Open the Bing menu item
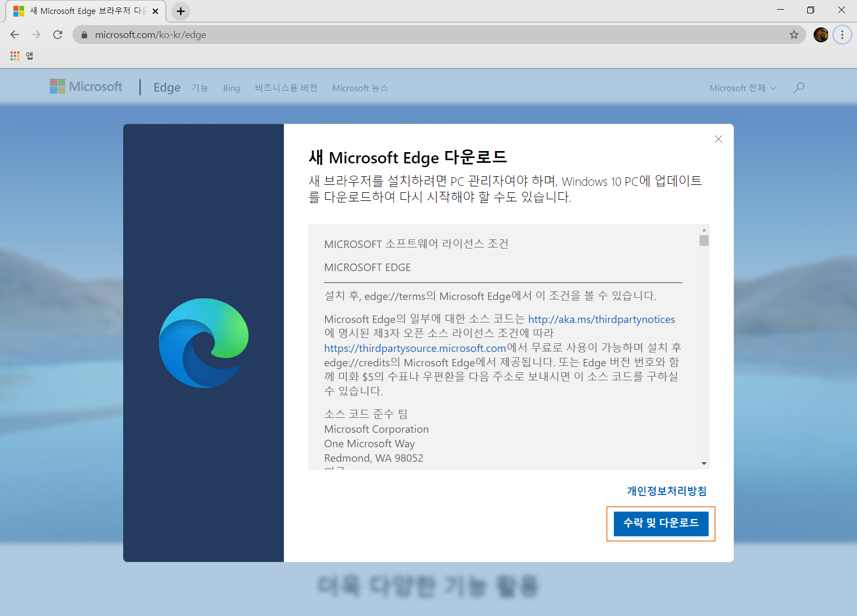Viewport: 857px width, 616px height. pyautogui.click(x=231, y=88)
